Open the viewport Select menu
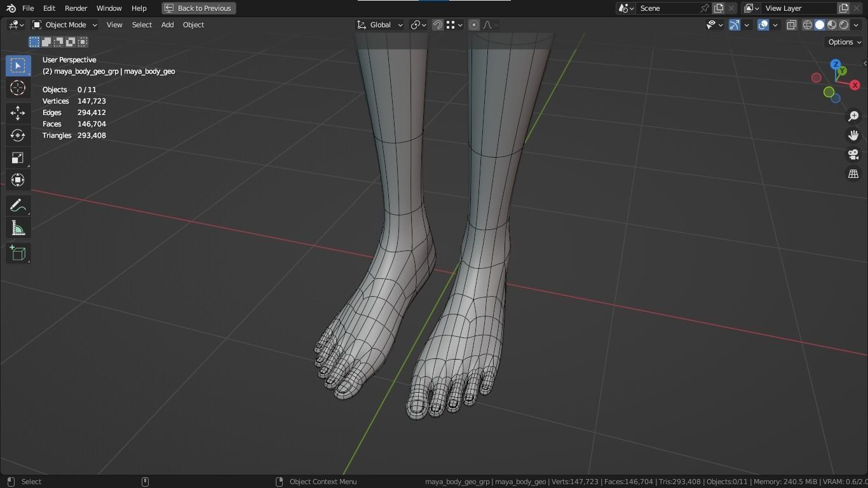Image resolution: width=868 pixels, height=488 pixels. [142, 25]
